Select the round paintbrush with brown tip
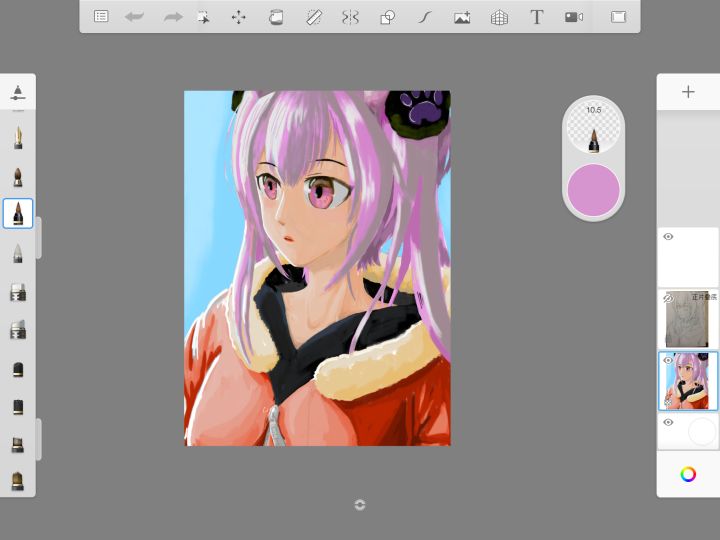The height and width of the screenshot is (540, 720). (x=18, y=177)
